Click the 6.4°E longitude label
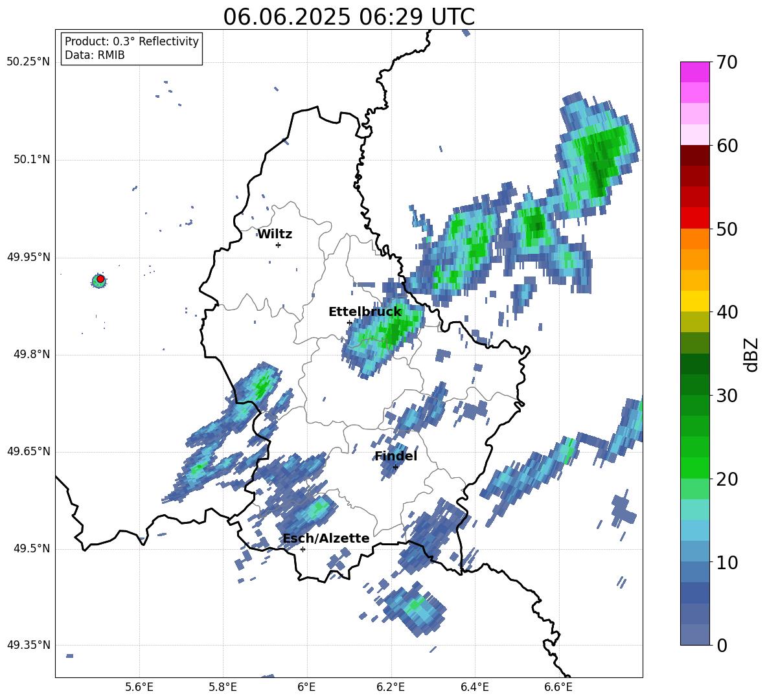Screen dimensions: 767x700 474,687
